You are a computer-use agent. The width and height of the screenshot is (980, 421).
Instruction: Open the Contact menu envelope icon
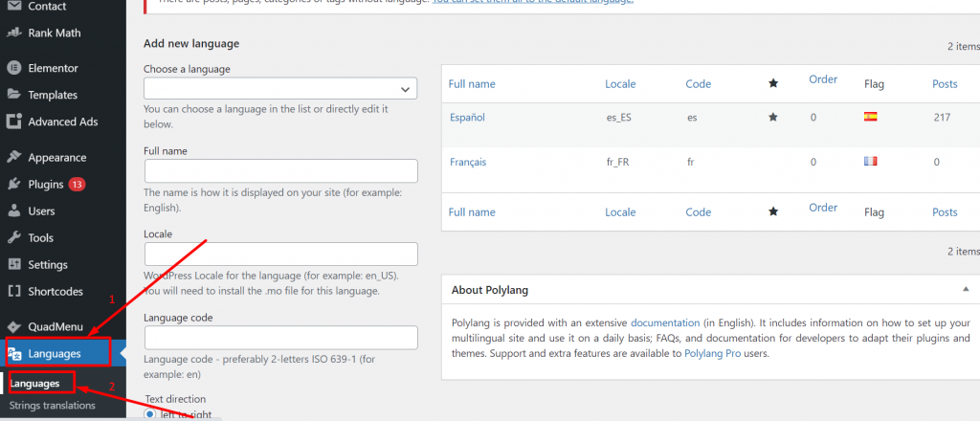pyautogui.click(x=13, y=7)
